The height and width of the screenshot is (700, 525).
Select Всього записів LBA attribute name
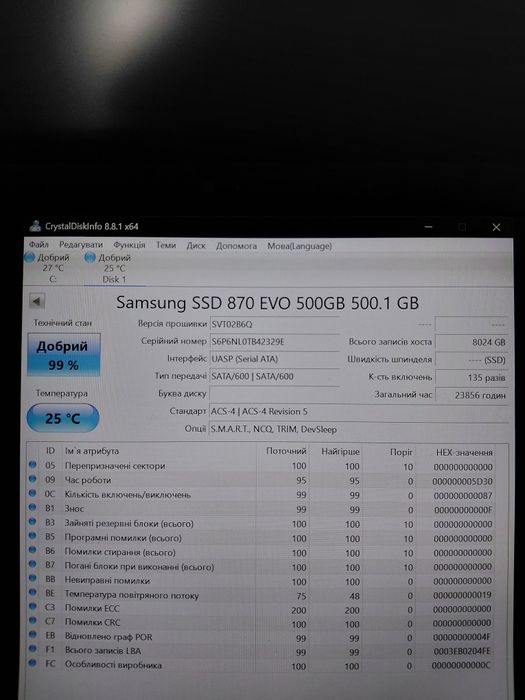pyautogui.click(x=103, y=650)
